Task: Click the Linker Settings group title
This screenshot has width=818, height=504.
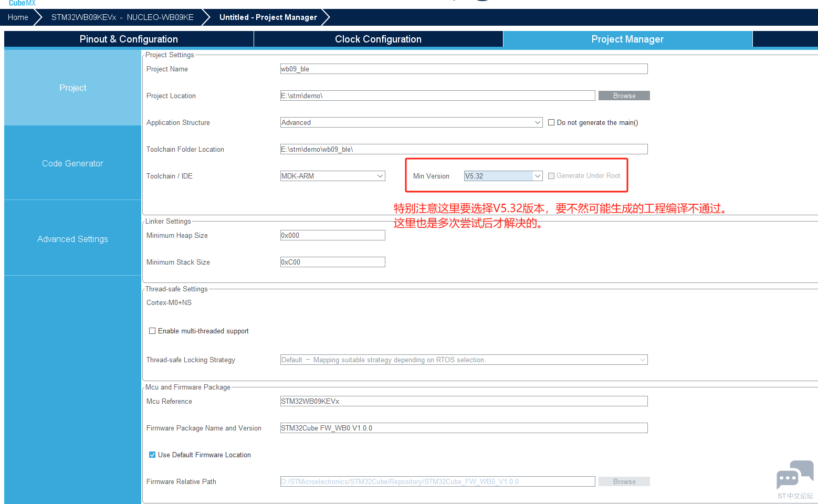Action: click(x=168, y=221)
